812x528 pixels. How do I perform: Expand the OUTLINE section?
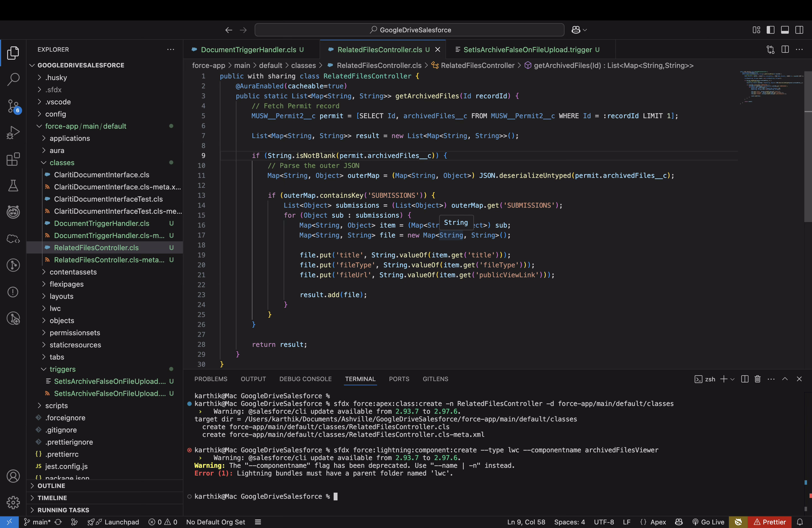tap(51, 486)
